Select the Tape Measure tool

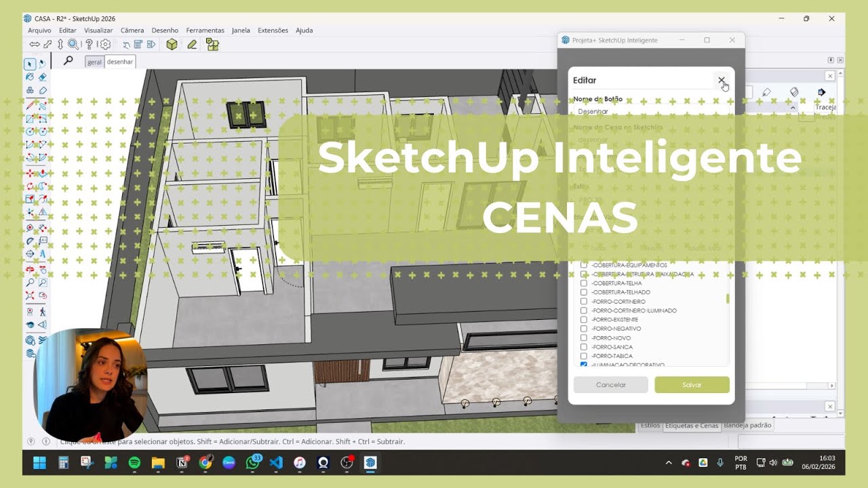tap(30, 227)
